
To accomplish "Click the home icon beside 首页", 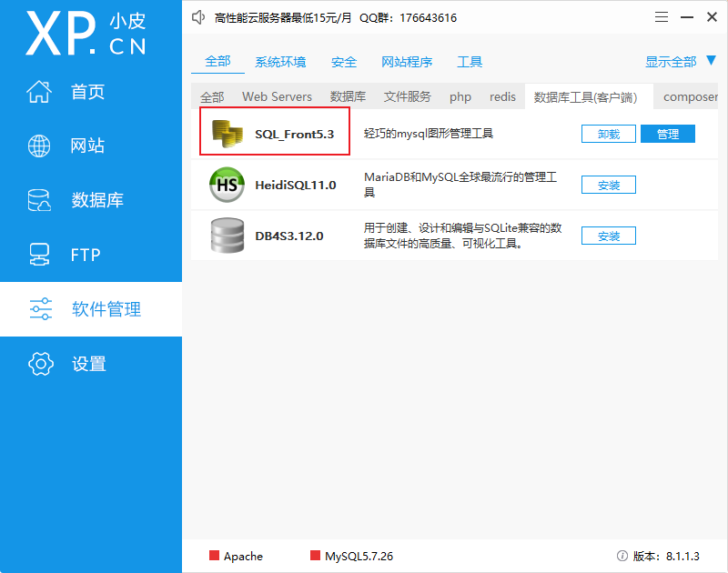I will pyautogui.click(x=39, y=91).
